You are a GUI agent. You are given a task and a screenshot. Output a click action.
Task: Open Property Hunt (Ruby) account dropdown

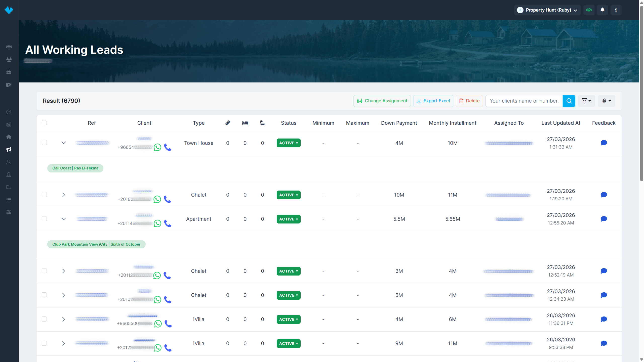tap(547, 10)
